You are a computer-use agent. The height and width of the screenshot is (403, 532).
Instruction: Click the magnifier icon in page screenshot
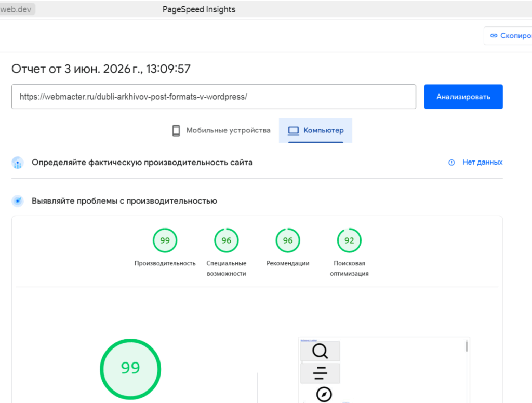[320, 351]
